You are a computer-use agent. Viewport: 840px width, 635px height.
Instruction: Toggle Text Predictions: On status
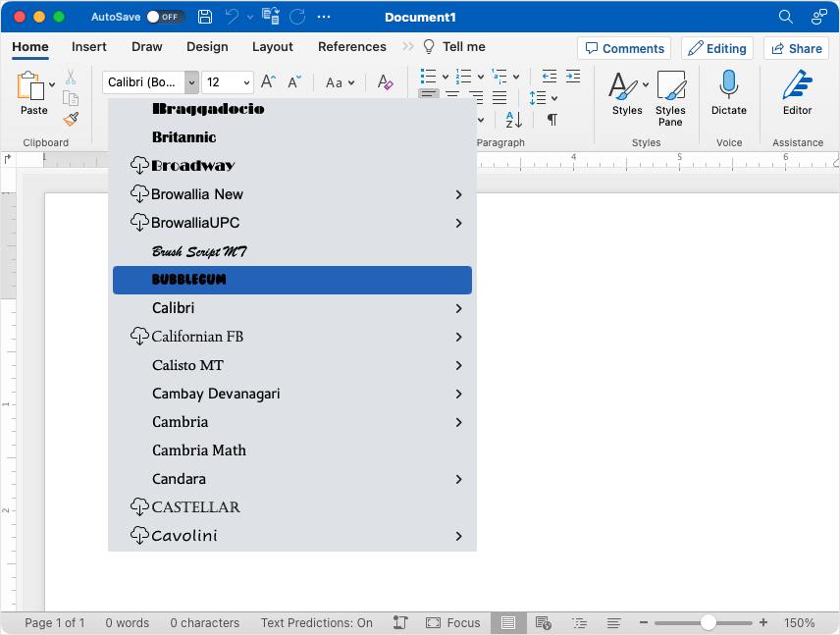tap(317, 622)
